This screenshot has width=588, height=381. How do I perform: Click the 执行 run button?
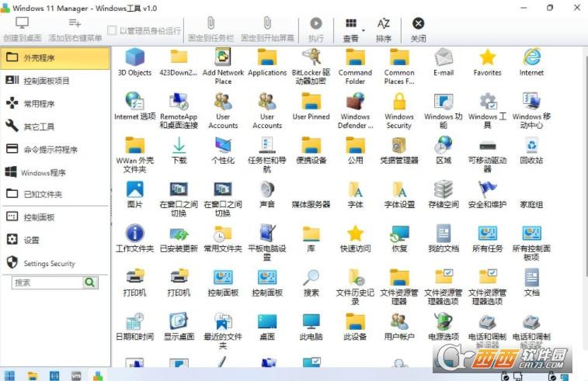pyautogui.click(x=316, y=29)
